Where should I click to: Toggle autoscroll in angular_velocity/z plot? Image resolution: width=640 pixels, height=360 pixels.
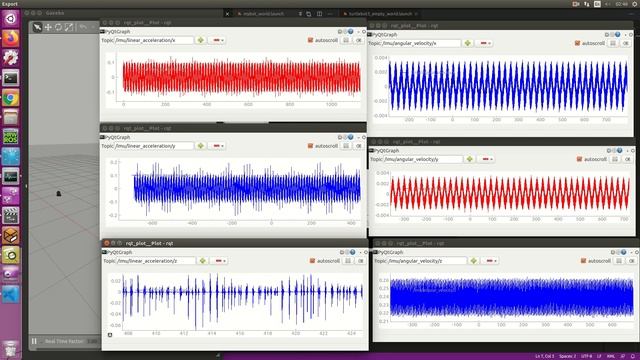tap(596, 260)
